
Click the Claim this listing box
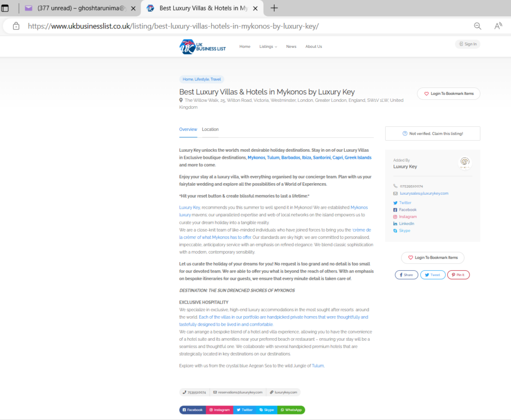point(433,133)
